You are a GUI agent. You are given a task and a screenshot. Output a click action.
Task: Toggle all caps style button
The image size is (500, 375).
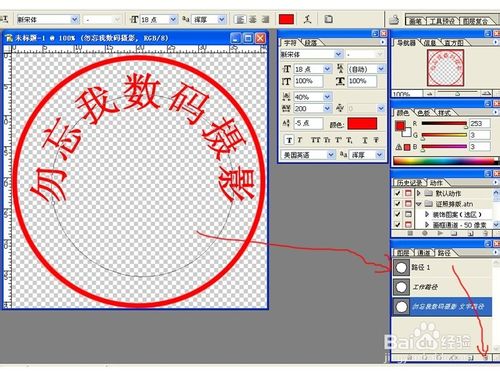[315, 140]
